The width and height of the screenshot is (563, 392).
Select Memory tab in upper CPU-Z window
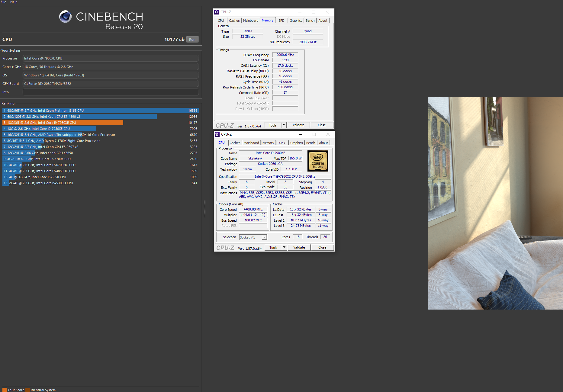(x=268, y=20)
